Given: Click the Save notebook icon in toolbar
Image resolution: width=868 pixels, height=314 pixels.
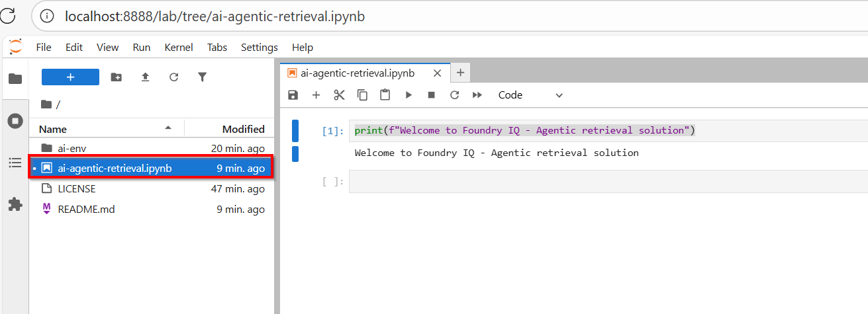Looking at the screenshot, I should (293, 95).
